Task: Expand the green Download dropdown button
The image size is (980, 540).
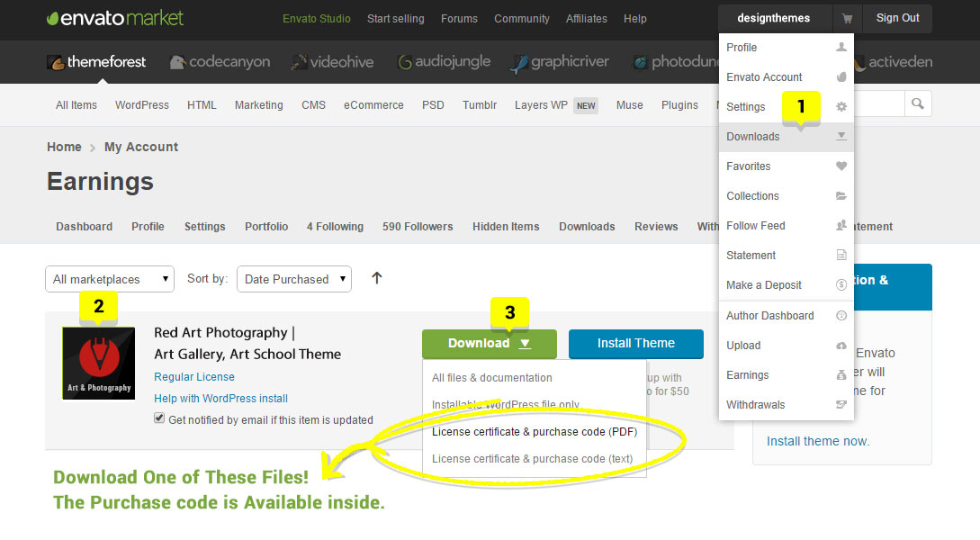Action: (x=489, y=344)
